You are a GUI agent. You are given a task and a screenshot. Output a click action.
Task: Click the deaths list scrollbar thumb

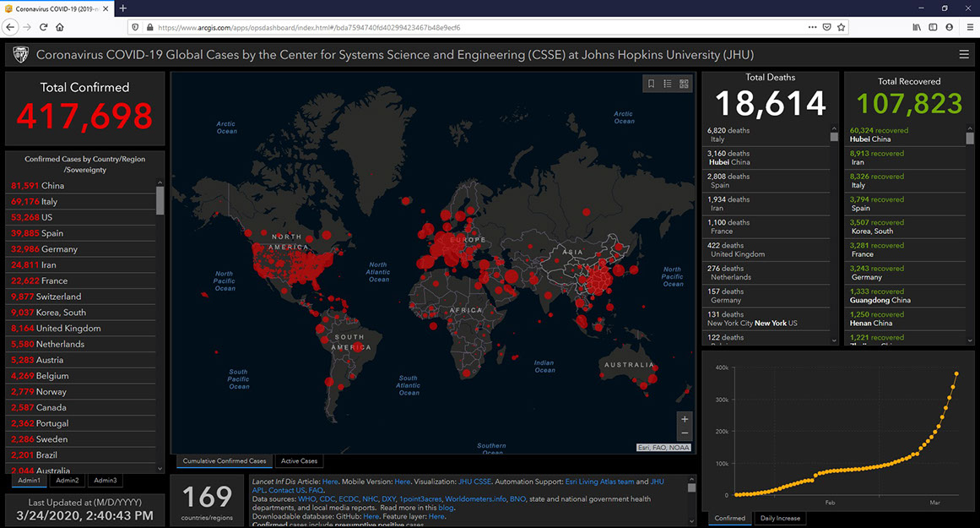[834, 136]
